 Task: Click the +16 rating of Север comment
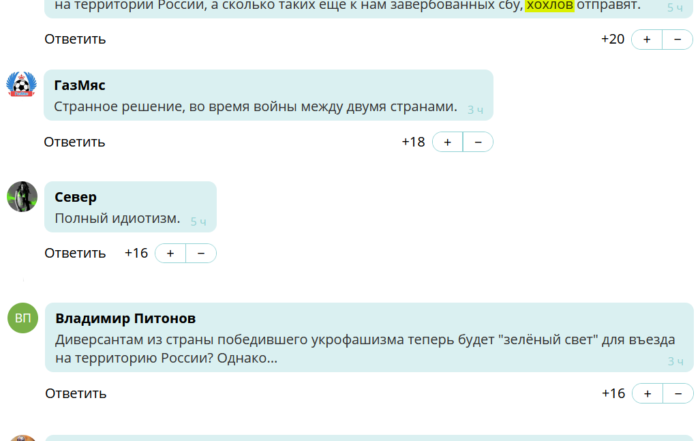tap(136, 254)
